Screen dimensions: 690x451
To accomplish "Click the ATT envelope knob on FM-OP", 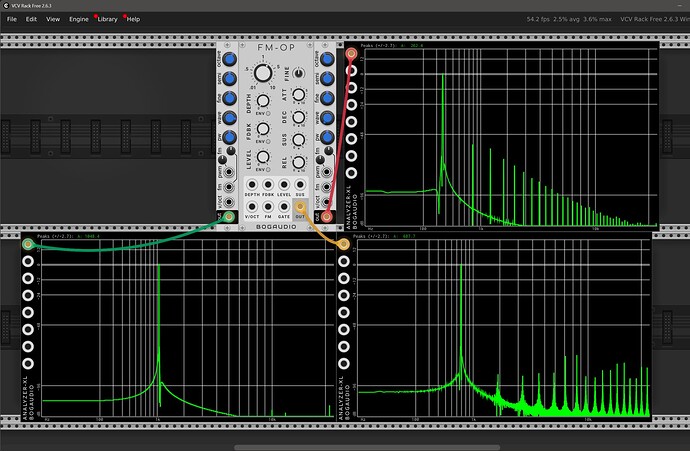I will click(x=298, y=95).
